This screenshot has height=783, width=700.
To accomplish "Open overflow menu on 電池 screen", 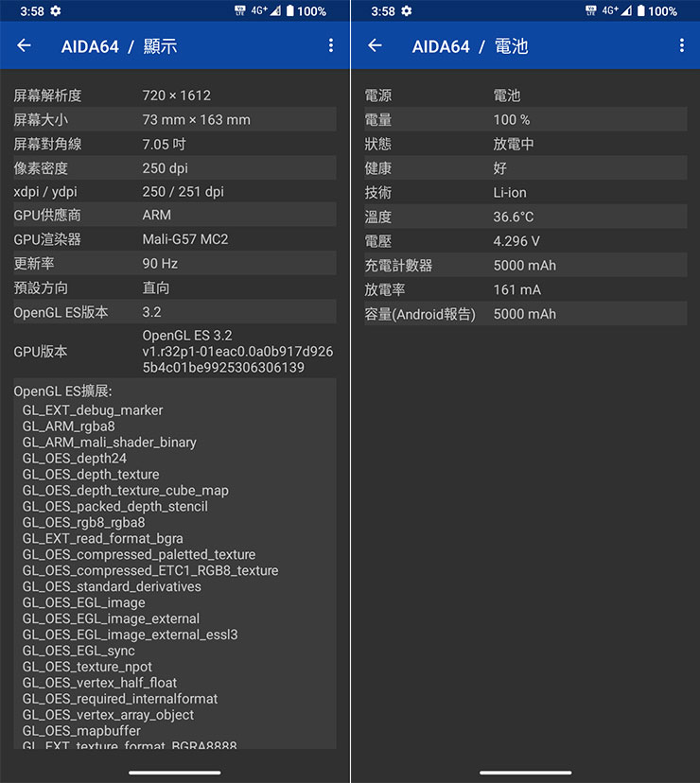I will 681,46.
